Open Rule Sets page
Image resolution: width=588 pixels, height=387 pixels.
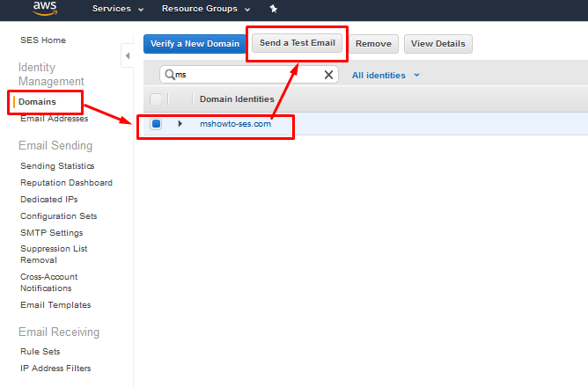[x=40, y=352]
